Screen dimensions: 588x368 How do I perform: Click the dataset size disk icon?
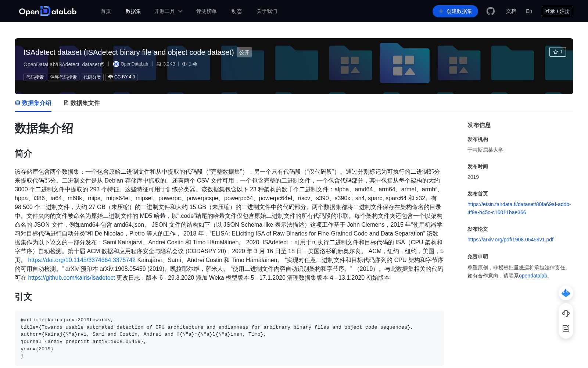point(159,64)
